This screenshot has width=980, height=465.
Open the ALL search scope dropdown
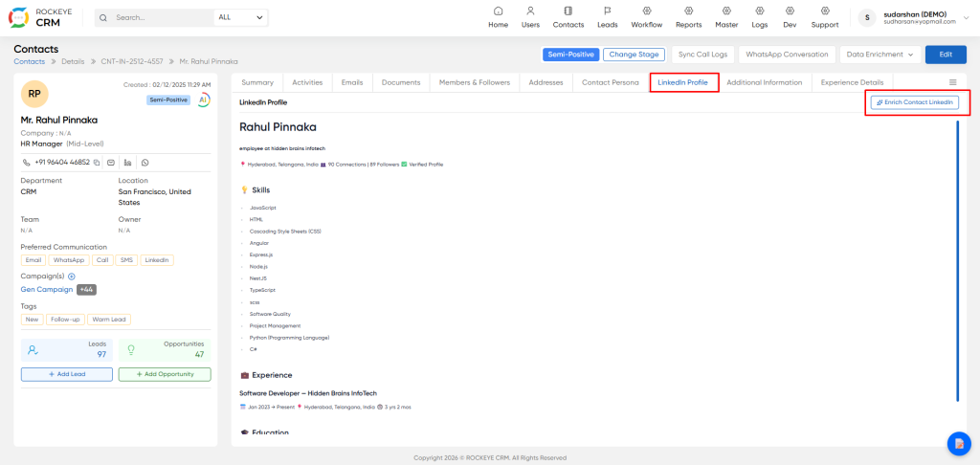click(x=240, y=17)
